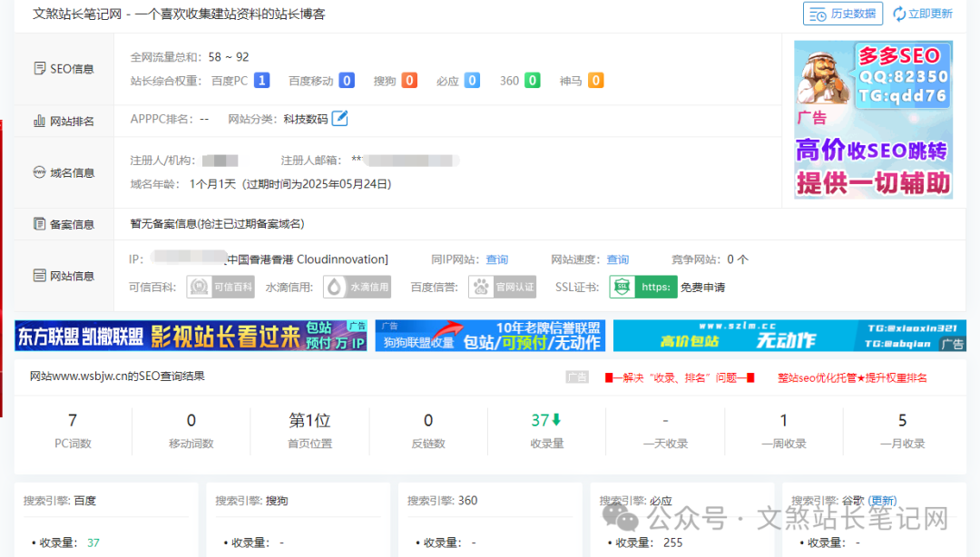The width and height of the screenshot is (980, 557).
Task: Open the 多多SEO advertisement image
Action: point(873,119)
